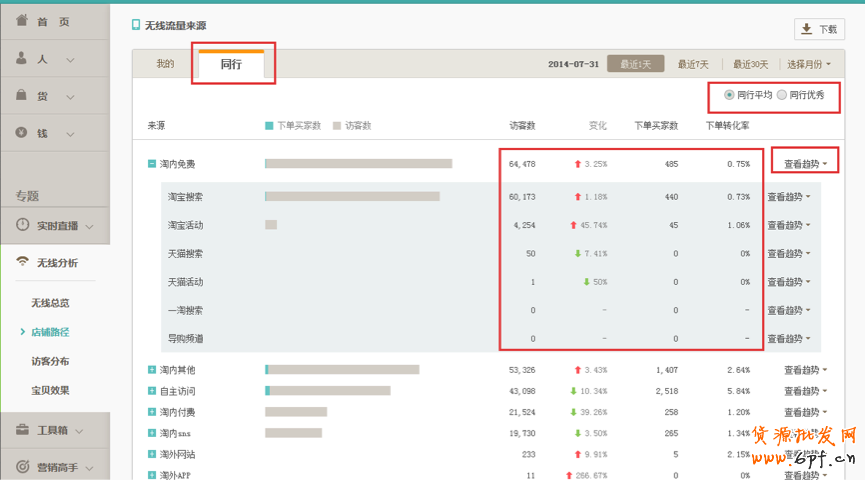Click the home icon in sidebar

22,20
